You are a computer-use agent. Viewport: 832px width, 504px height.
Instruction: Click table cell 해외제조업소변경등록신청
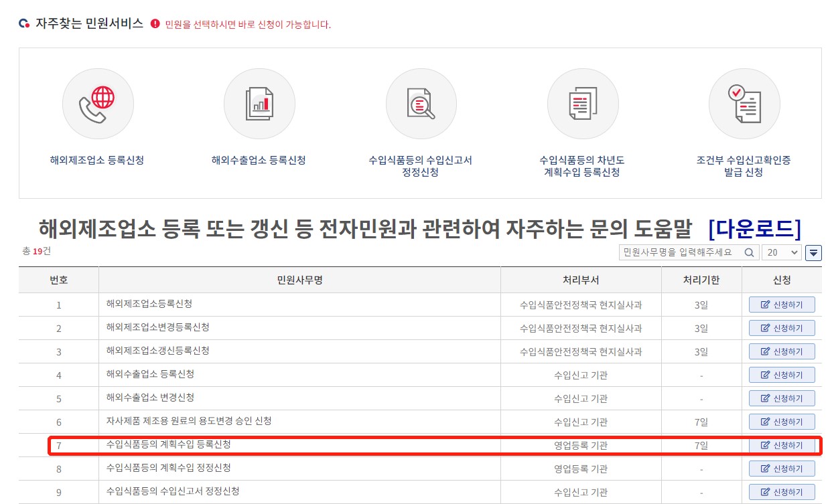(x=158, y=327)
